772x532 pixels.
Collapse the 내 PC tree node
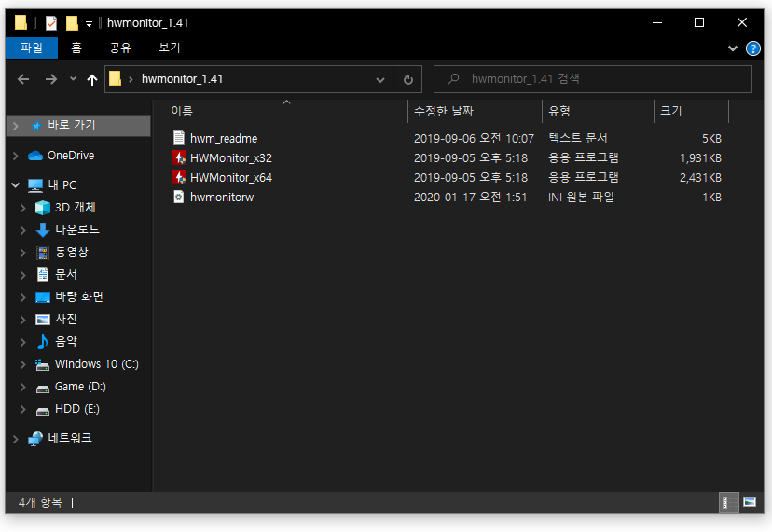coord(15,185)
